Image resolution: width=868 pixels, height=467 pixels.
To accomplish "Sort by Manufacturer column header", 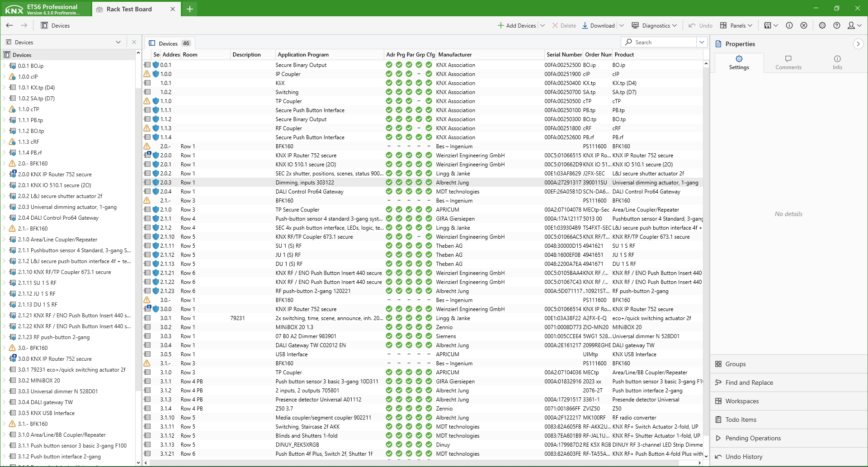I will (490, 54).
